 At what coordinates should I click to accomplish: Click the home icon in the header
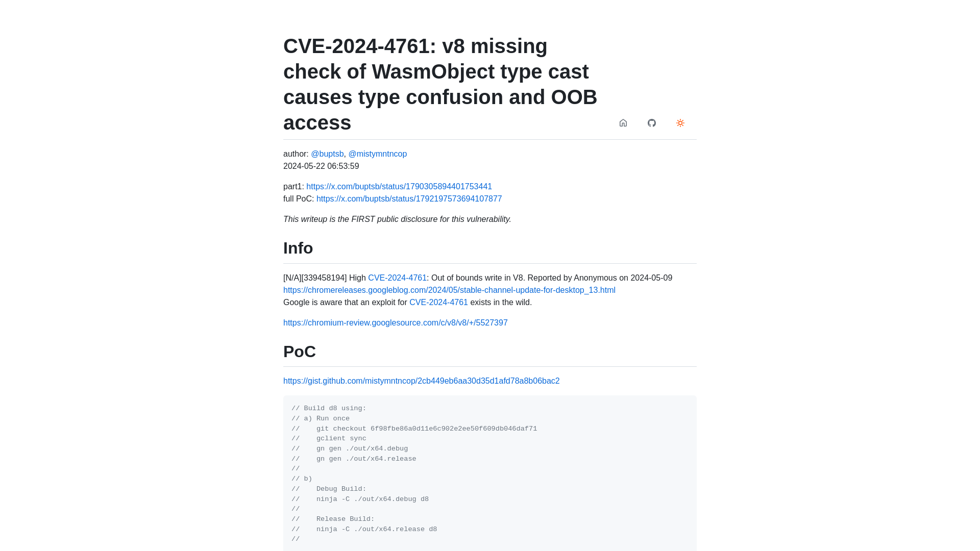623,123
